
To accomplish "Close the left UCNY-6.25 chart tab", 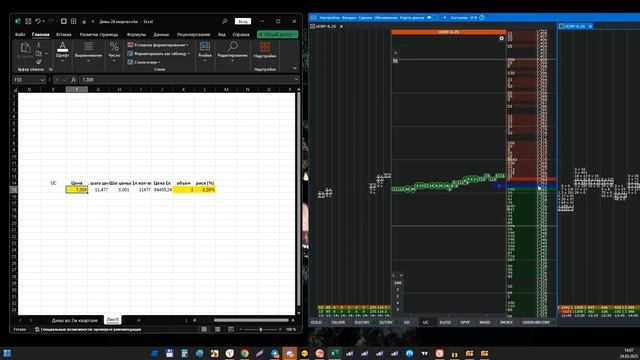I will [x=342, y=27].
